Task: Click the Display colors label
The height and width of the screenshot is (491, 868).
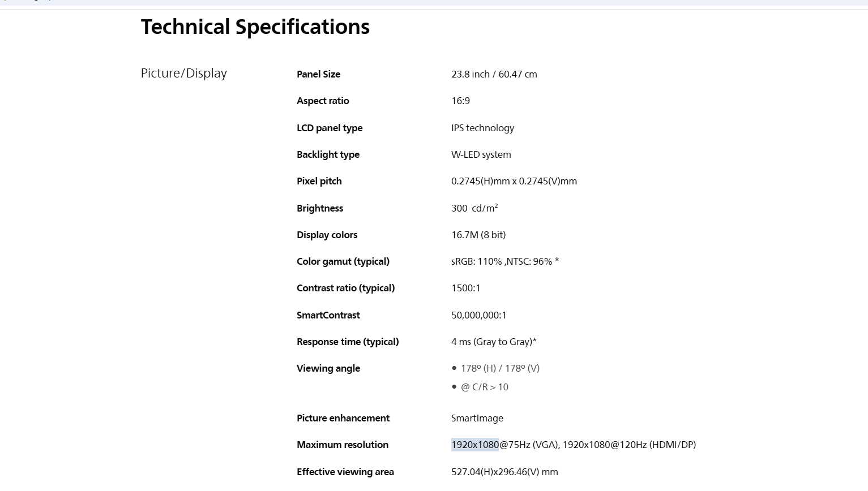Action: pyautogui.click(x=327, y=235)
